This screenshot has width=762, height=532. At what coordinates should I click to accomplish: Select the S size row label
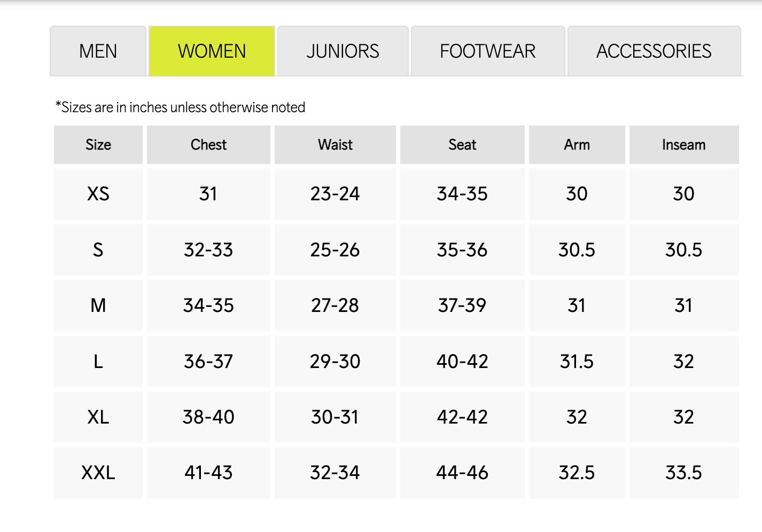[x=98, y=250]
